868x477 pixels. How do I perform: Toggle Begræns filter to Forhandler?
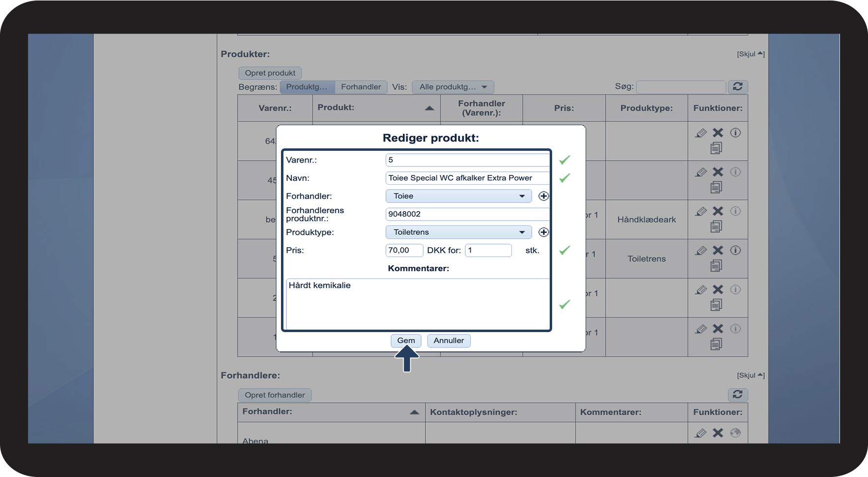point(361,87)
